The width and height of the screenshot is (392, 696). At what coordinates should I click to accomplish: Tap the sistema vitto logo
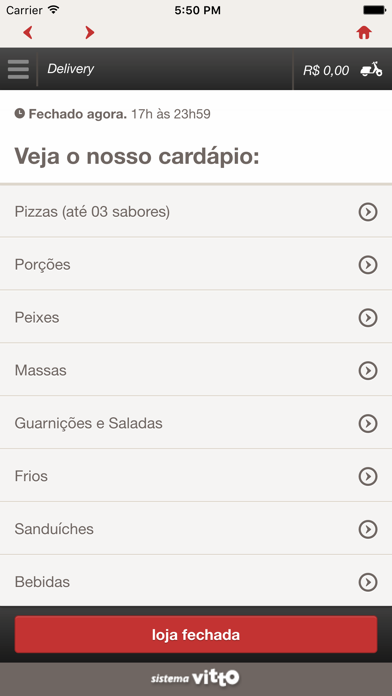point(195,678)
